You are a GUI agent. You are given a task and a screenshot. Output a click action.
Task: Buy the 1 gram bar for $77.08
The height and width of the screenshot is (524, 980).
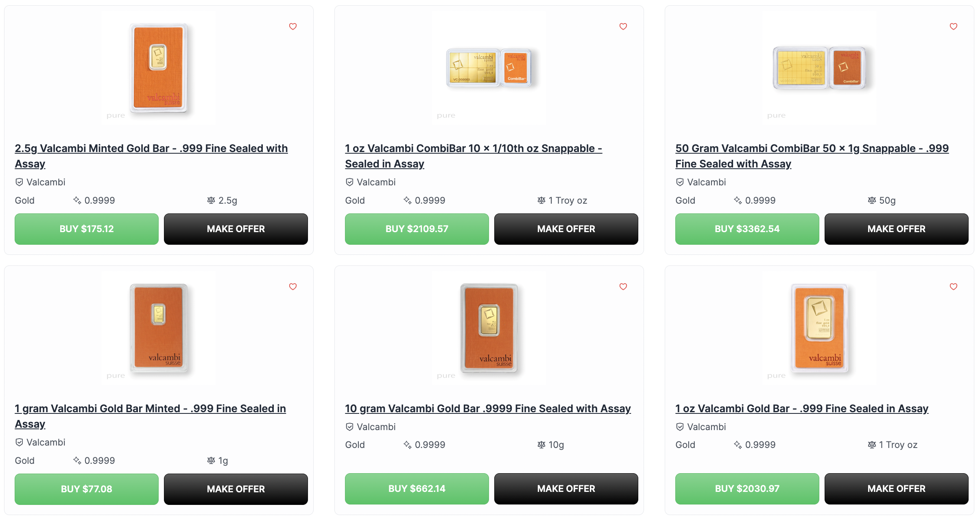coord(87,489)
